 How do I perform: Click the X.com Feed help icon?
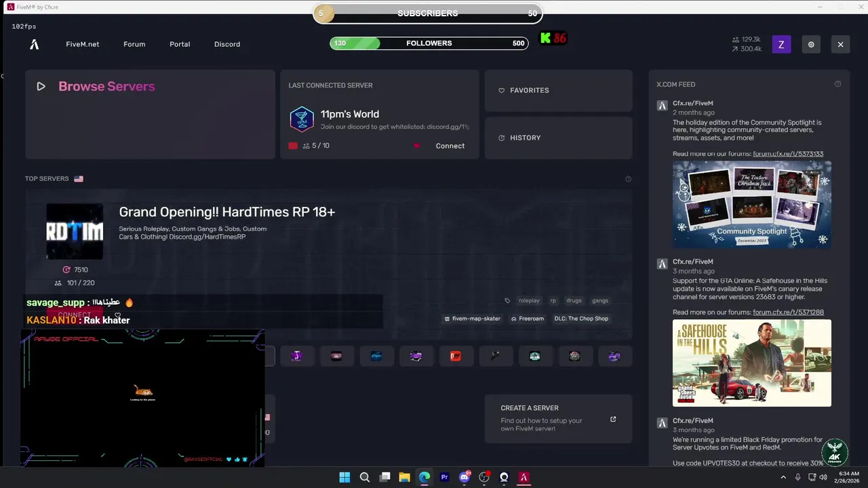coord(837,84)
